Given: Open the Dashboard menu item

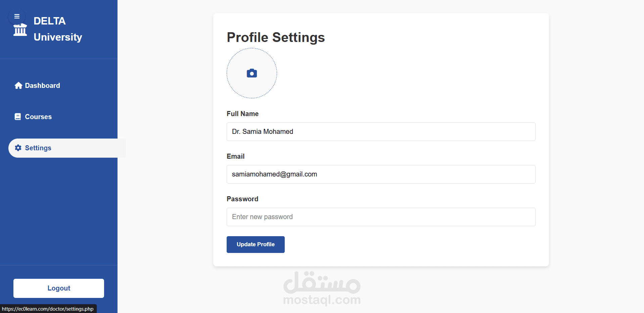Looking at the screenshot, I should 42,86.
